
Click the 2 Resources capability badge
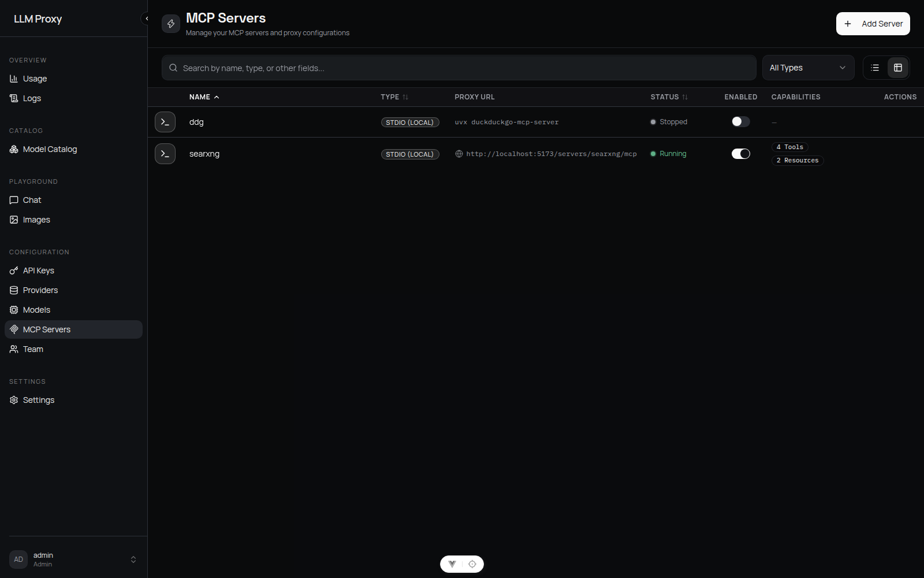797,160
